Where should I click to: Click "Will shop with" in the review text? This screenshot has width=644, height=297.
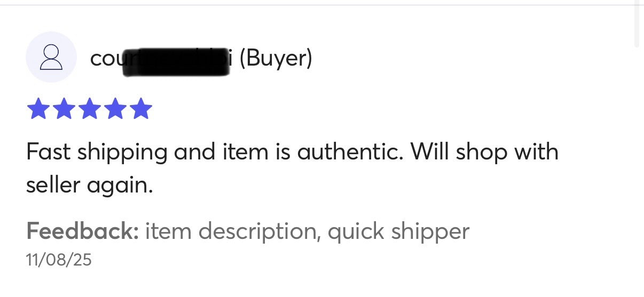[484, 152]
